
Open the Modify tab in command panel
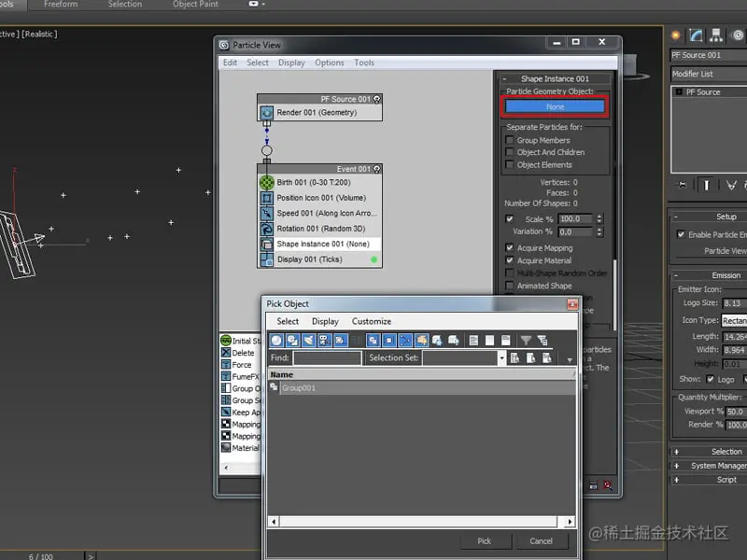(696, 35)
